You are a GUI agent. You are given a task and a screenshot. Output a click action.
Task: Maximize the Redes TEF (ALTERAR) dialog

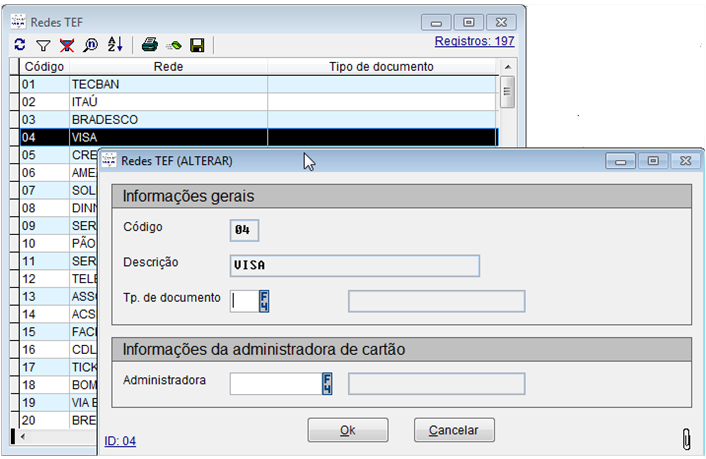pos(653,161)
